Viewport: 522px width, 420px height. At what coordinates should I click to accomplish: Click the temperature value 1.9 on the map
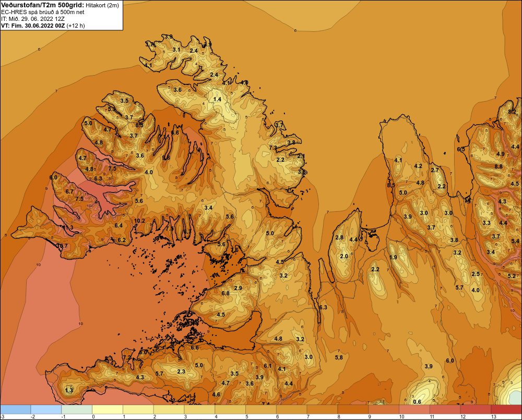[x=393, y=257]
